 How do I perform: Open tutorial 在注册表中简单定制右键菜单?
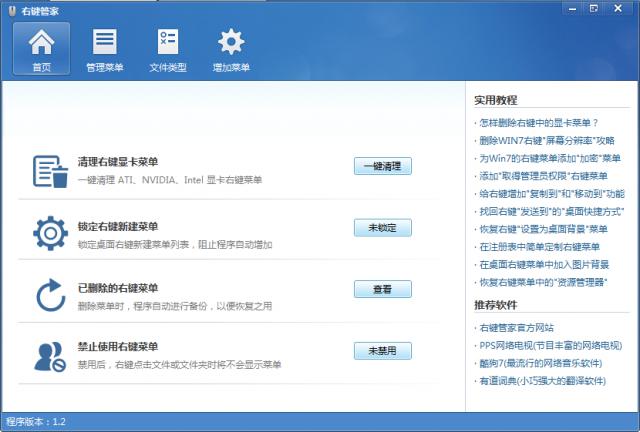click(539, 247)
